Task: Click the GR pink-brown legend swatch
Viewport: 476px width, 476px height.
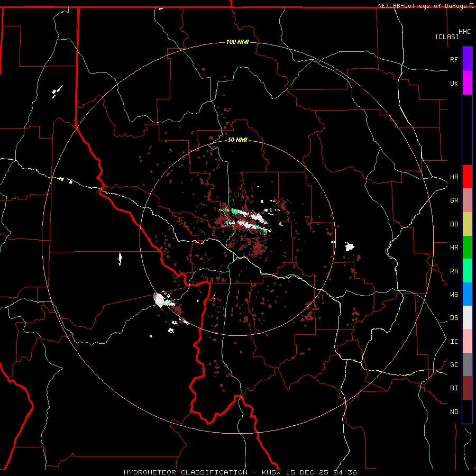Action: tap(467, 200)
